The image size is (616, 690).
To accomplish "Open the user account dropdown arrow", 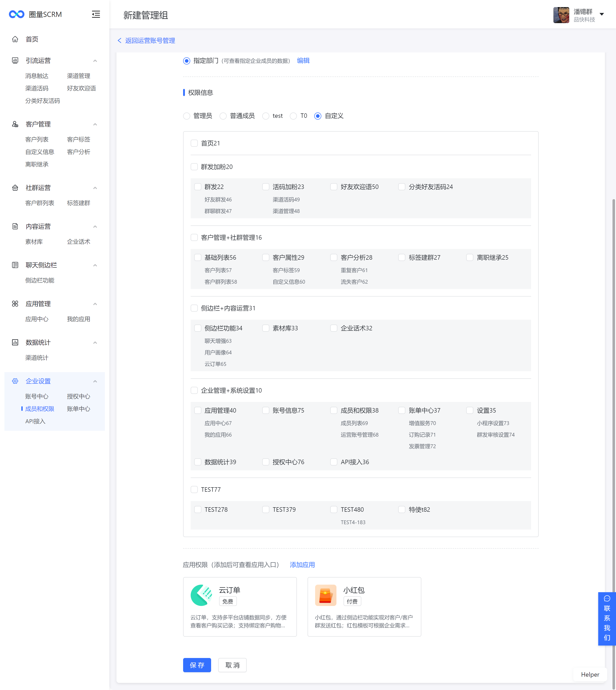I will click(602, 14).
